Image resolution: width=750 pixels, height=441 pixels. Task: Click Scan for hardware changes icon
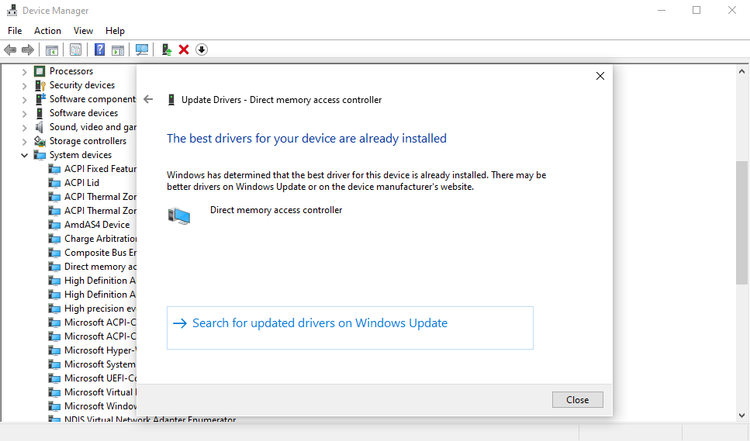tap(142, 50)
